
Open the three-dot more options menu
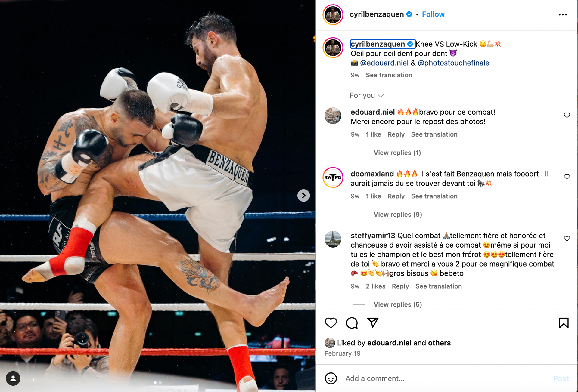click(563, 14)
